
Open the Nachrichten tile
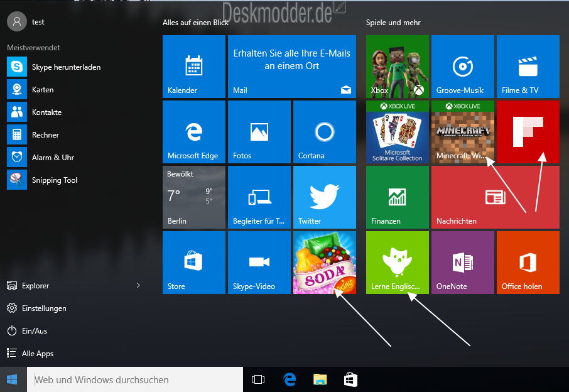pyautogui.click(x=496, y=197)
